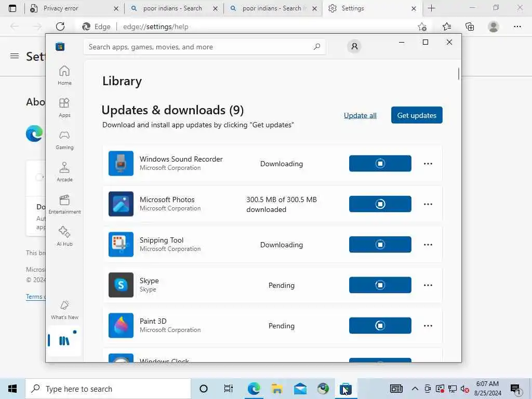Open Home in the Store sidebar
Image resolution: width=532 pixels, height=399 pixels.
[x=64, y=75]
